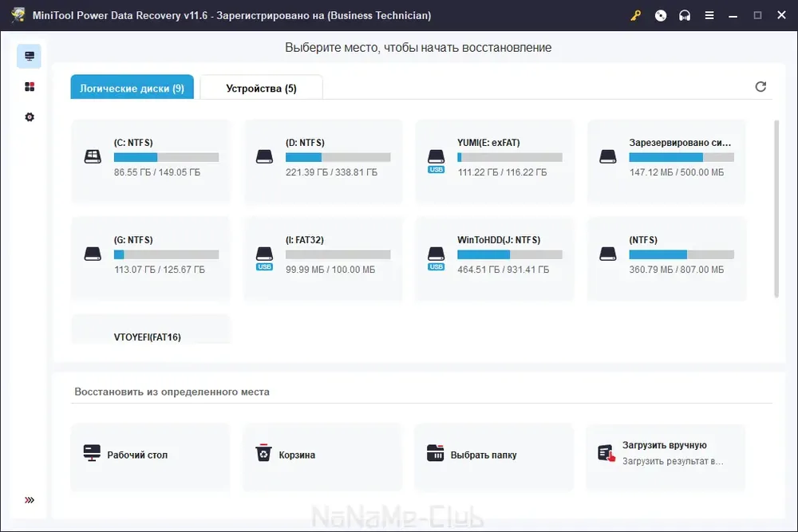Image resolution: width=798 pixels, height=532 pixels.
Task: Select the WinToHDD(J: NTFS) label
Action: pos(499,240)
